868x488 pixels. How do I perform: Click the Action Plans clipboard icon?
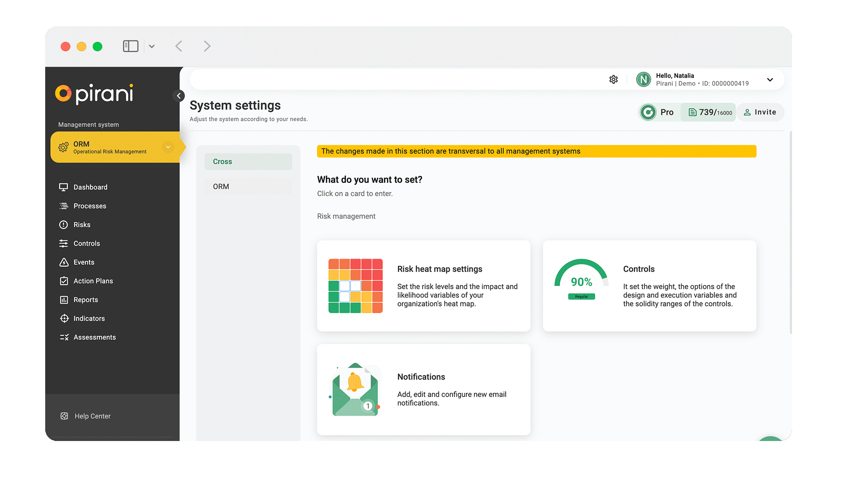coord(64,281)
